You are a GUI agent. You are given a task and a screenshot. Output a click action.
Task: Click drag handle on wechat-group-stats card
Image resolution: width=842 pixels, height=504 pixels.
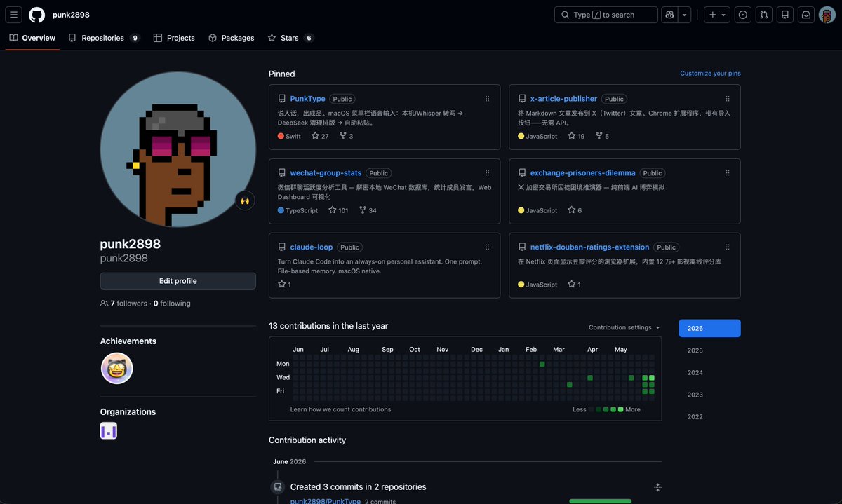point(488,173)
